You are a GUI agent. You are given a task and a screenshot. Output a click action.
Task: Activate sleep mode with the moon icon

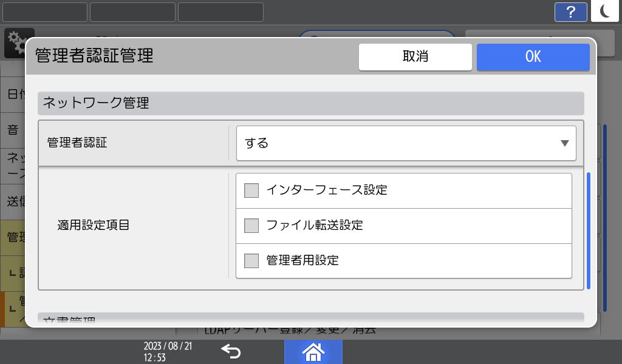(x=604, y=12)
